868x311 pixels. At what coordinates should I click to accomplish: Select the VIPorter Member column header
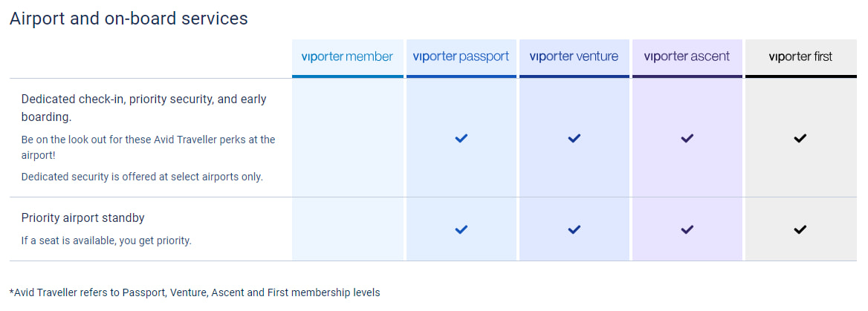pos(347,56)
